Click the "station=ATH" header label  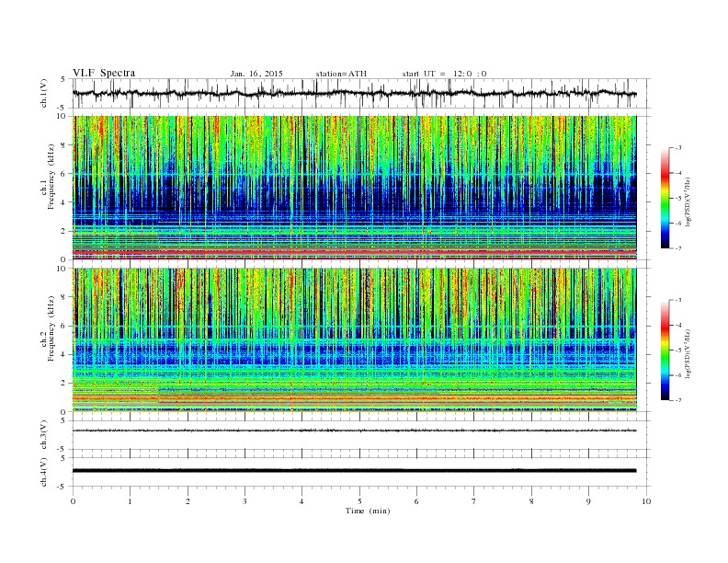pos(341,74)
